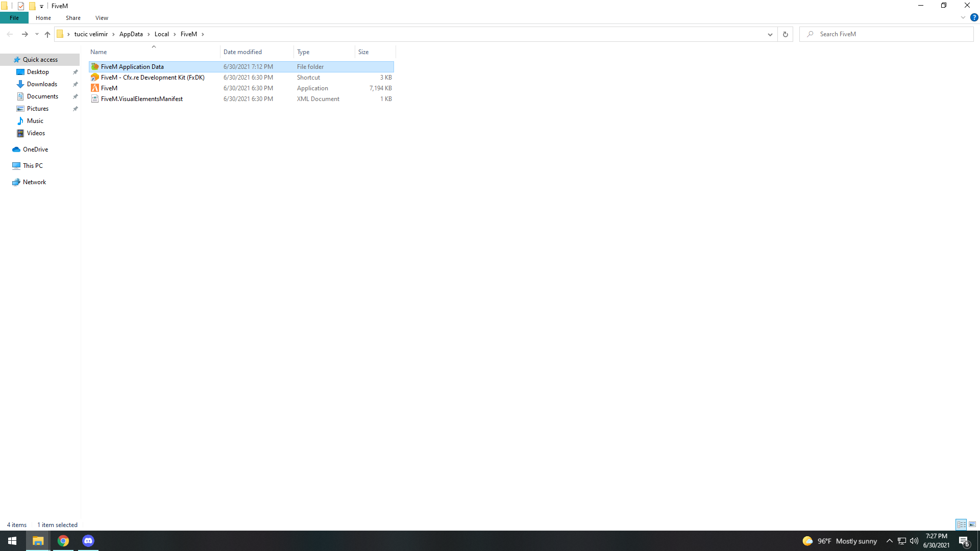This screenshot has height=551, width=980.
Task: Open This PC in navigation pane
Action: click(x=33, y=166)
